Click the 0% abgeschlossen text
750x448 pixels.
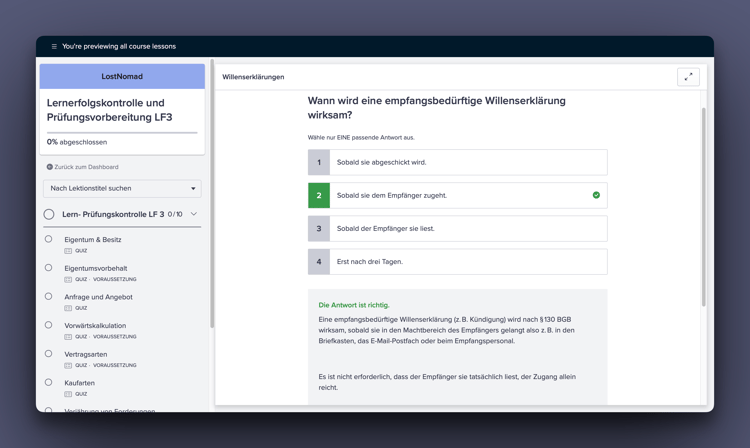pos(77,142)
